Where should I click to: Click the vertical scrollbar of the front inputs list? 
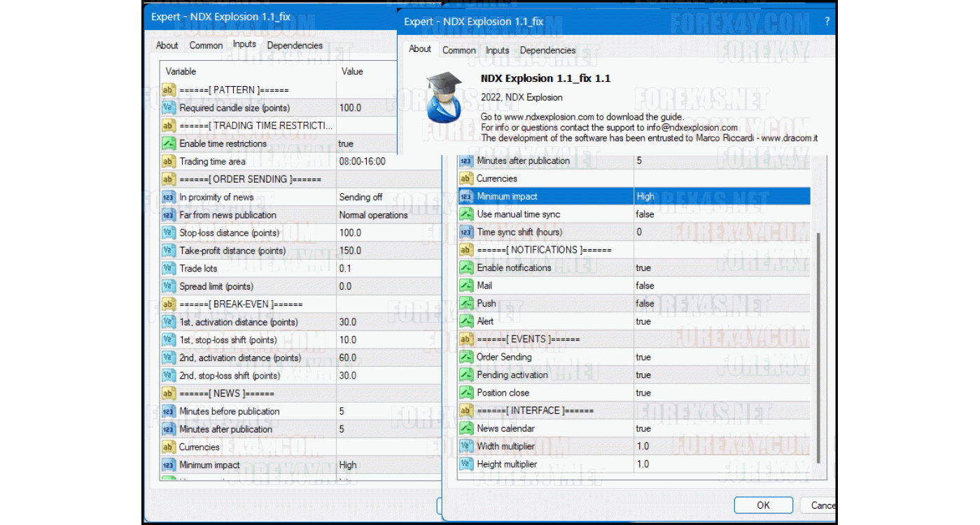pos(817,347)
